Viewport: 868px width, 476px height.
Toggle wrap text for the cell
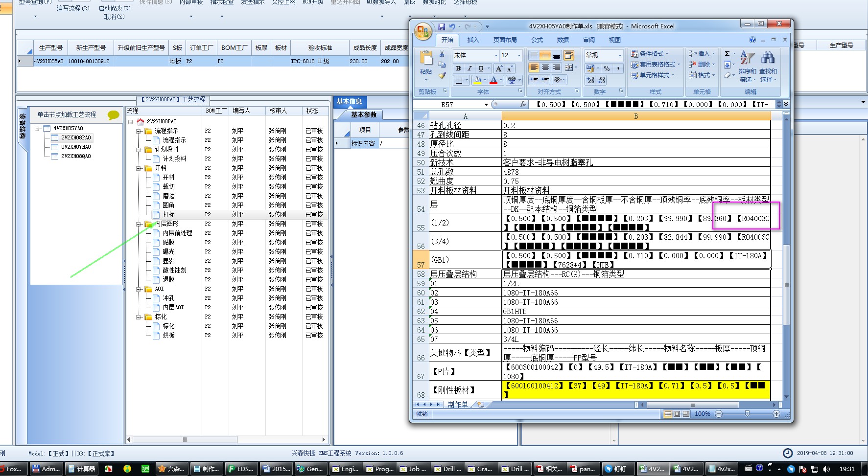(568, 55)
